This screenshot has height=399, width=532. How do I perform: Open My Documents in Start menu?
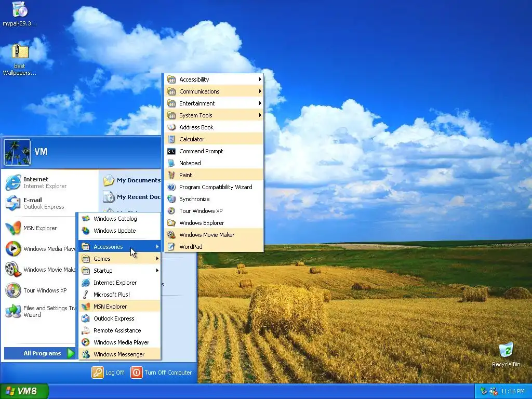click(131, 180)
